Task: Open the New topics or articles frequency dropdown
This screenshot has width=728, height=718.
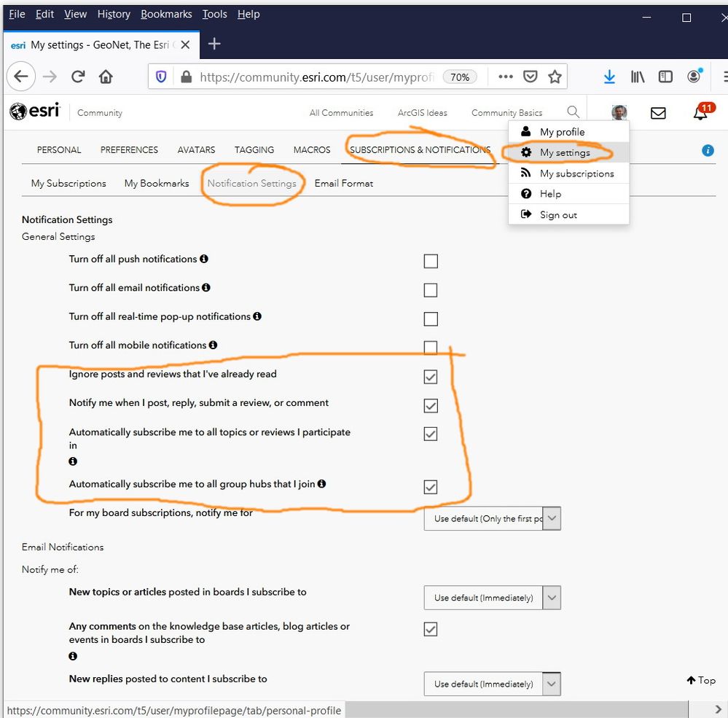Action: click(x=492, y=598)
